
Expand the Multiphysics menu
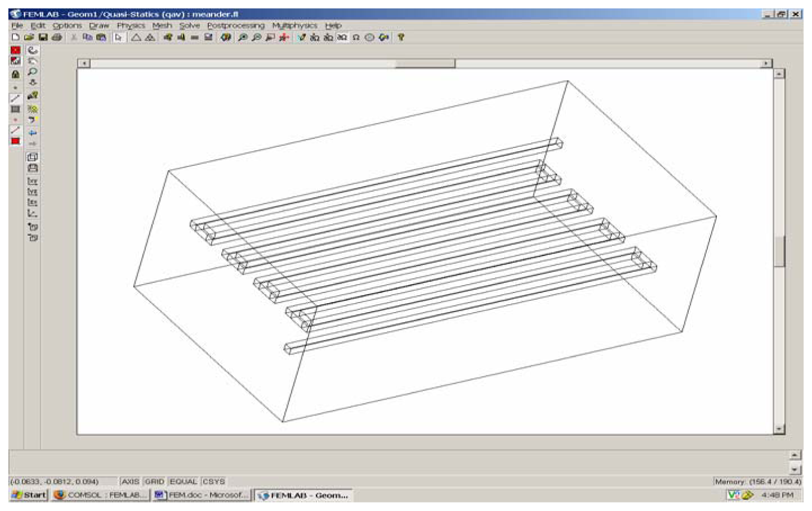click(x=295, y=26)
